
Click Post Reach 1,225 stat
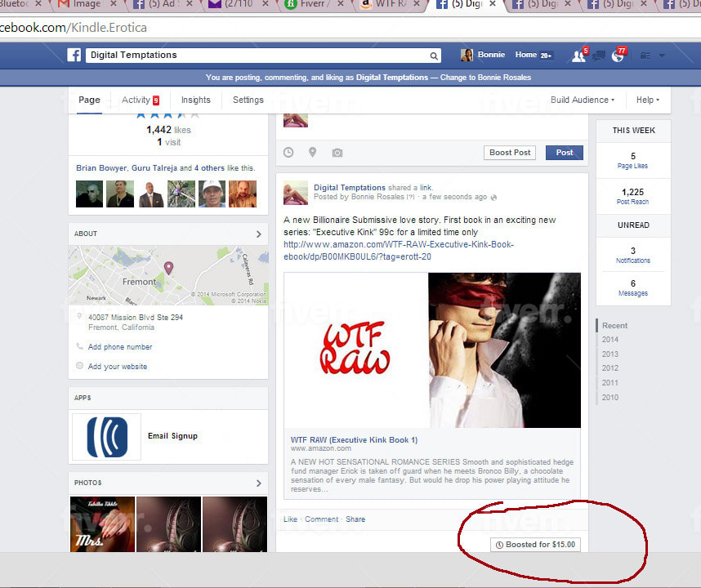pyautogui.click(x=632, y=196)
